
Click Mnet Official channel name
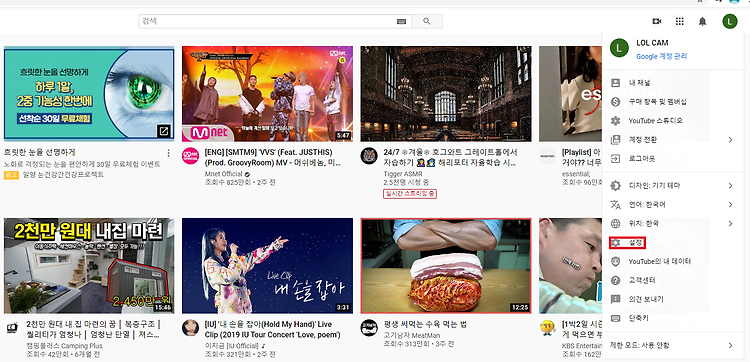[x=223, y=174]
